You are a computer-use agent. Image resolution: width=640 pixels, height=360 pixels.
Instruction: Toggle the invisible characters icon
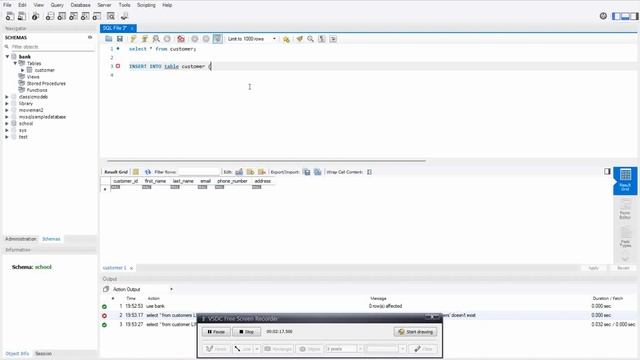(x=322, y=39)
